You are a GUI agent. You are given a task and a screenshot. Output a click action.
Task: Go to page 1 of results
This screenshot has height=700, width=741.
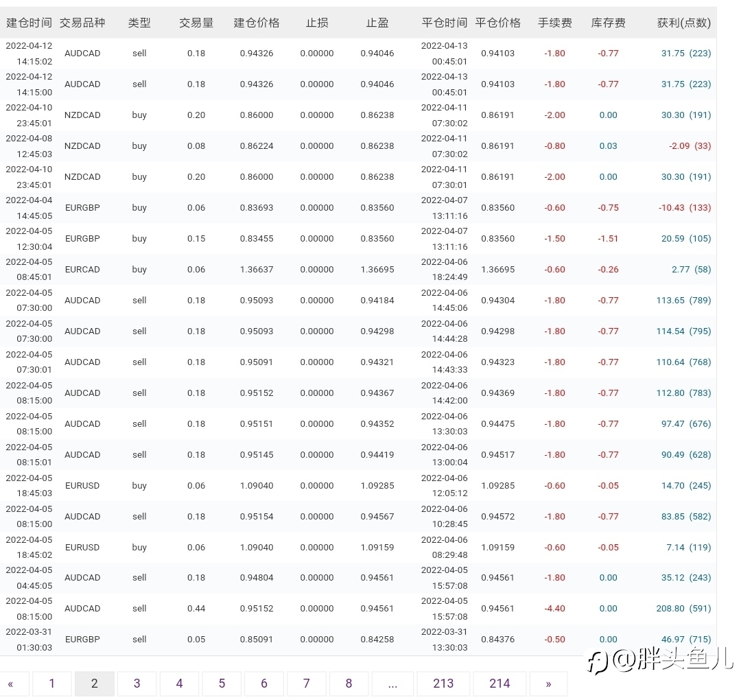(52, 684)
